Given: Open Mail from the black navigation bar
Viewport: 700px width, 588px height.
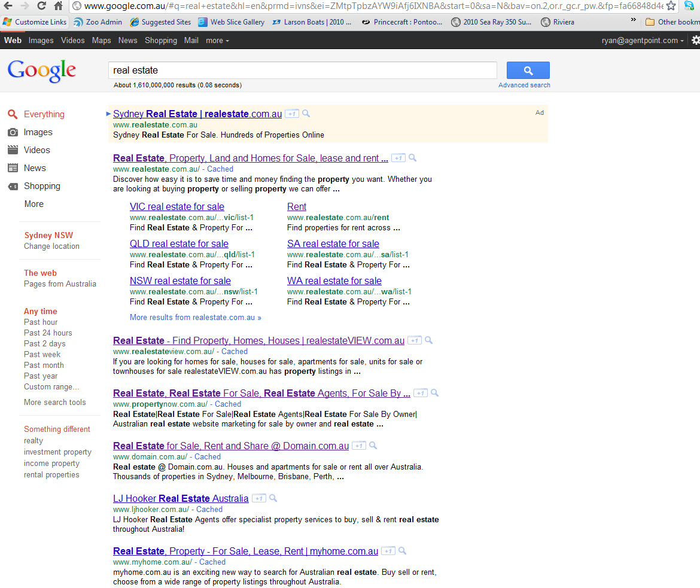Looking at the screenshot, I should (191, 41).
